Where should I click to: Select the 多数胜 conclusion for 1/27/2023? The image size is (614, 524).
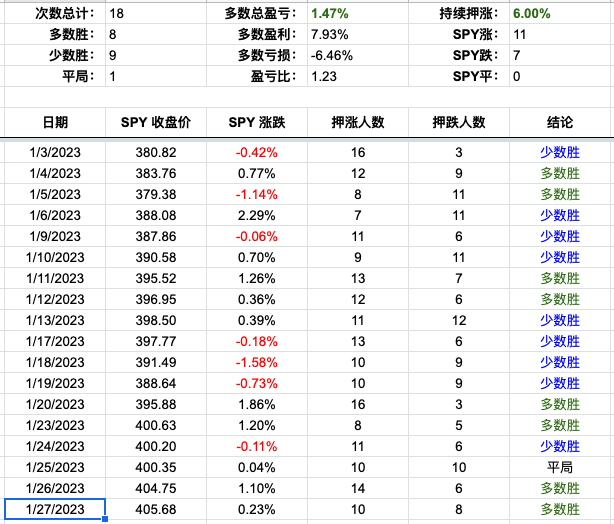(560, 509)
